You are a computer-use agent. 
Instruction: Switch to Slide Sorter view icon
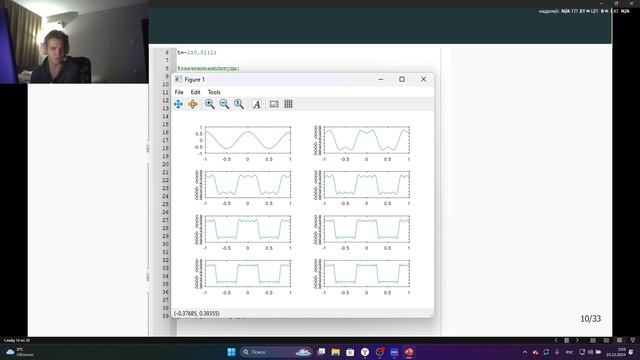point(606,340)
